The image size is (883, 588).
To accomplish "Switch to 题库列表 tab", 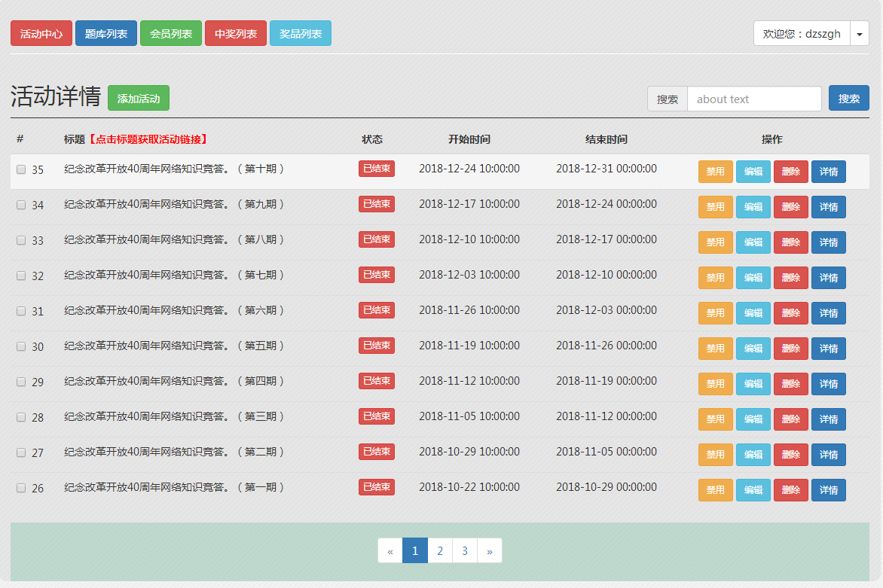I will coord(106,33).
